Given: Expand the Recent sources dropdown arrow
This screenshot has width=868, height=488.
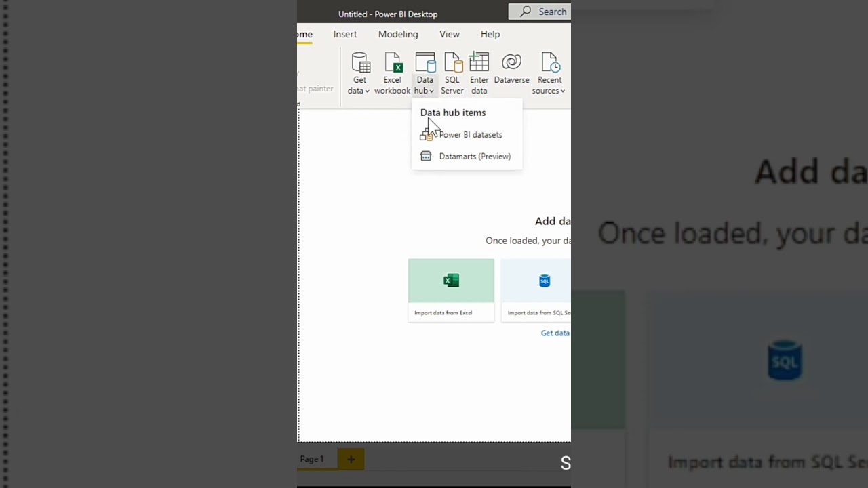Looking at the screenshot, I should (x=563, y=91).
